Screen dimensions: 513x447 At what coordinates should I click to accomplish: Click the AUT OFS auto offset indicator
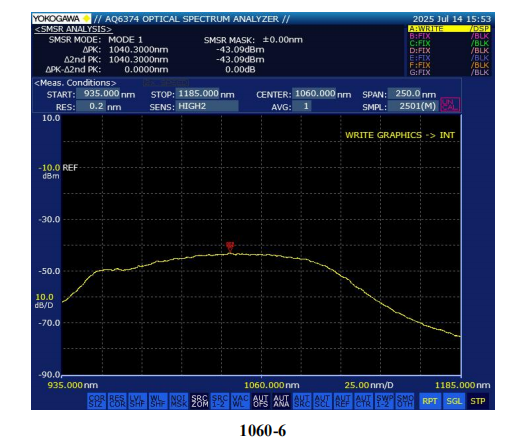(x=261, y=401)
